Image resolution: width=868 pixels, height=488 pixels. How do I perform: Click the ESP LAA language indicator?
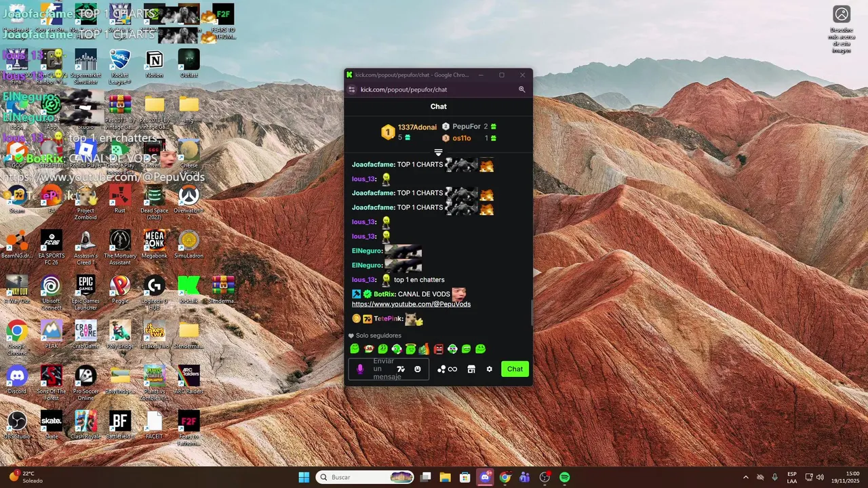tap(792, 477)
